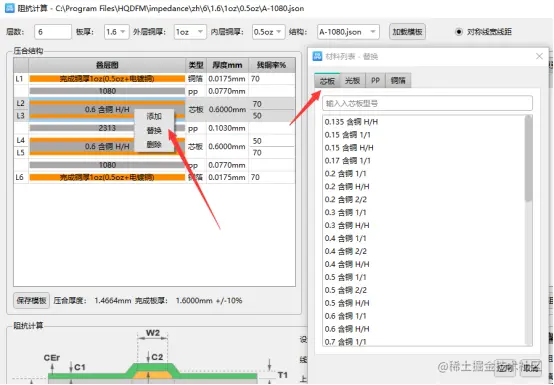Select 0.6 含铜 H/H in material list
The height and width of the screenshot is (385, 554).
tap(347, 329)
